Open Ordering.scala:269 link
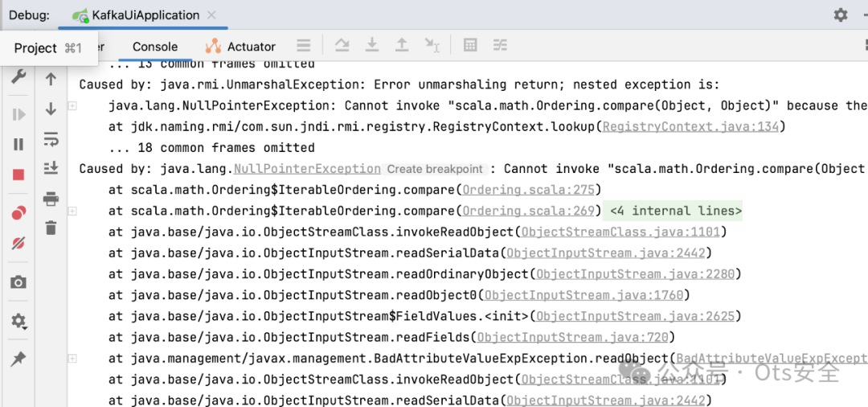 coord(529,211)
